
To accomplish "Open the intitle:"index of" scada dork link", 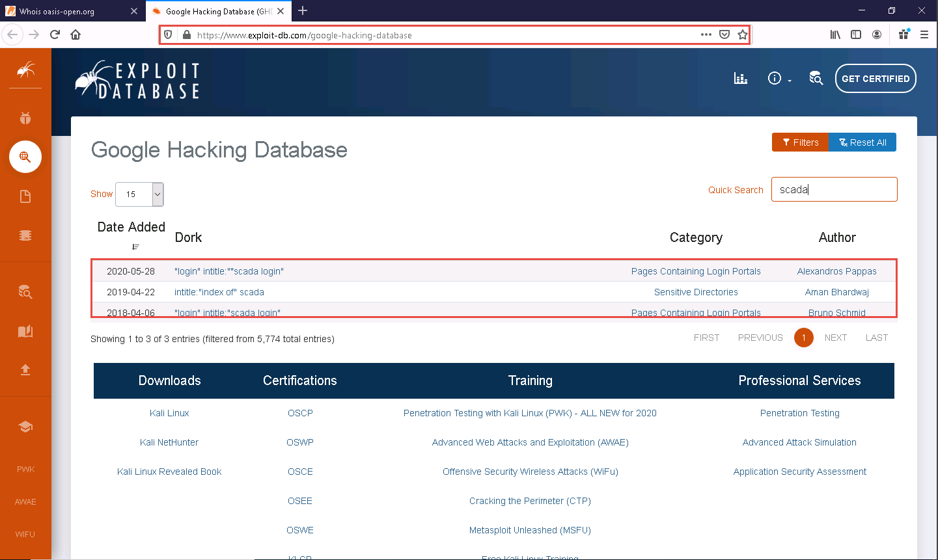I will (x=219, y=292).
